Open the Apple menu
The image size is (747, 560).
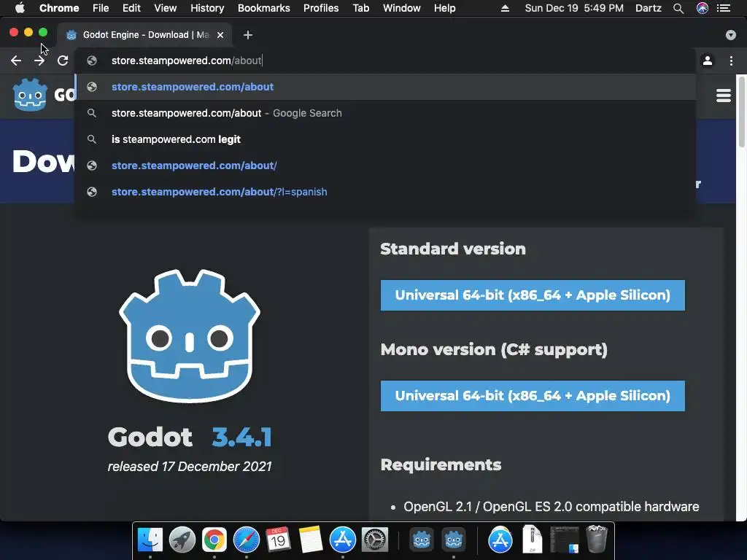(20, 8)
